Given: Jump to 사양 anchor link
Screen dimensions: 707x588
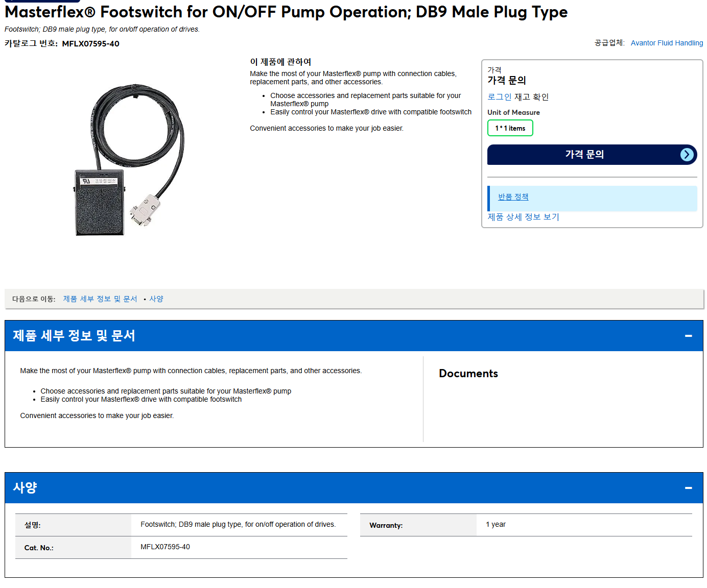Looking at the screenshot, I should pos(156,299).
